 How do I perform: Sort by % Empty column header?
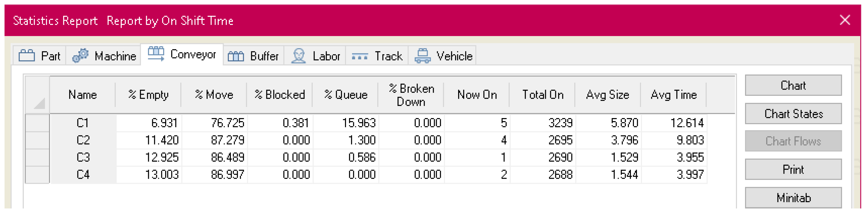[148, 95]
